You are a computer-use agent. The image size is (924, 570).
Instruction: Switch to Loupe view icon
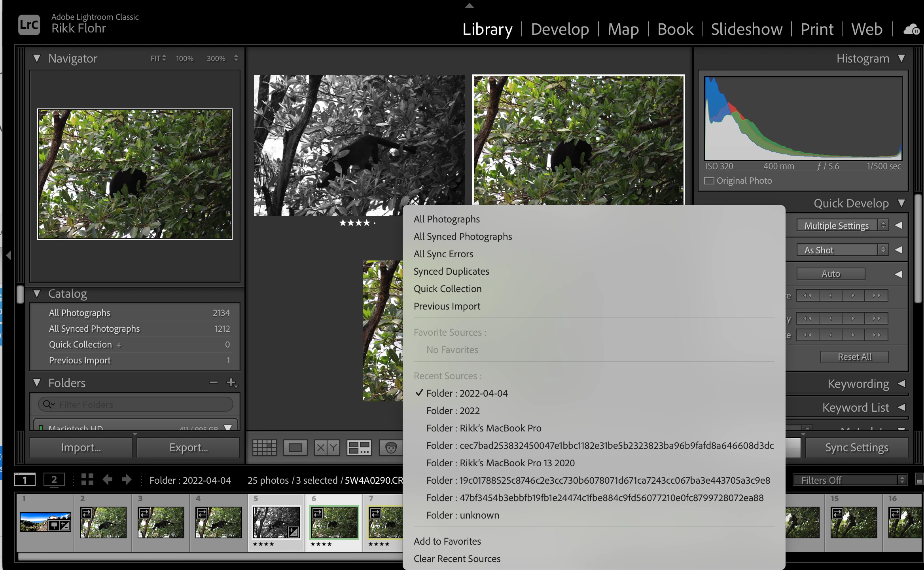(295, 448)
